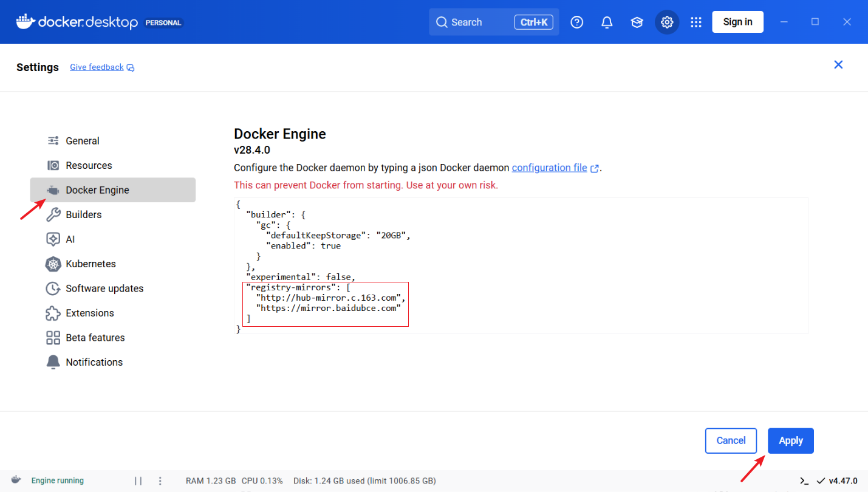Open the Learning center graduation cap icon

pyautogui.click(x=637, y=22)
